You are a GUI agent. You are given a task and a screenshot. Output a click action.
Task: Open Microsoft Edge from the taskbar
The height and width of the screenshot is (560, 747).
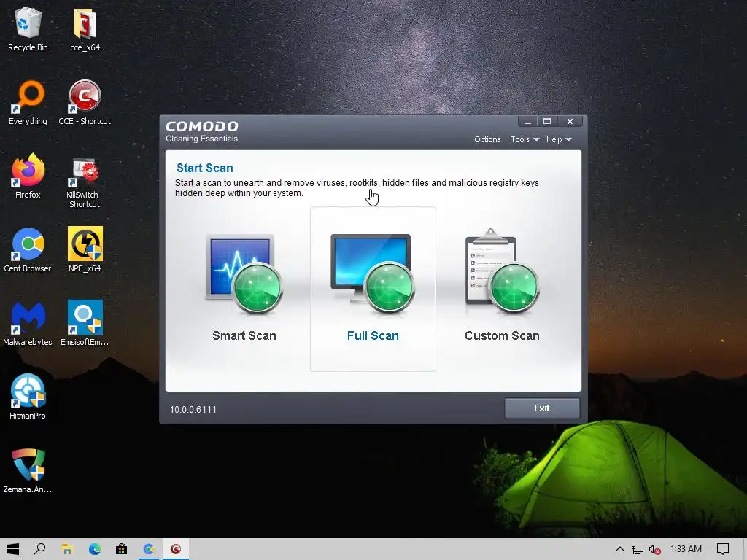[x=94, y=549]
